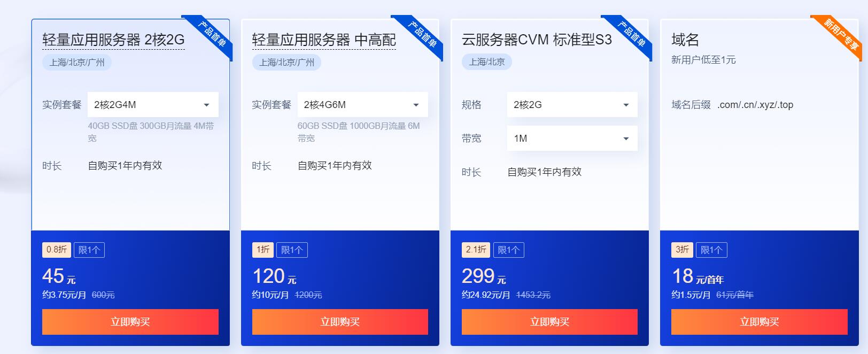Click the 新用户专享 orange corner ribbon
The height and width of the screenshot is (354, 868).
tap(840, 33)
